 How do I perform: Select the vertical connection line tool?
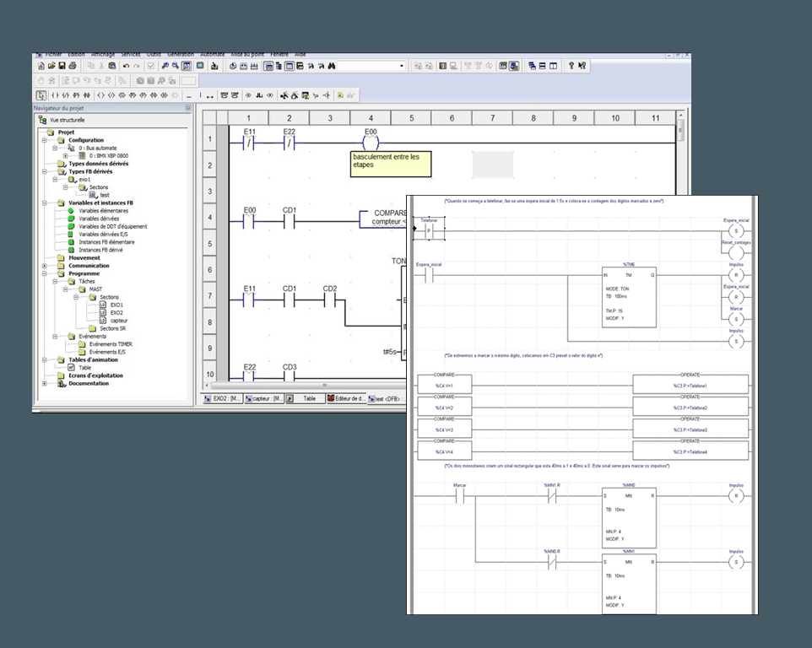(200, 95)
